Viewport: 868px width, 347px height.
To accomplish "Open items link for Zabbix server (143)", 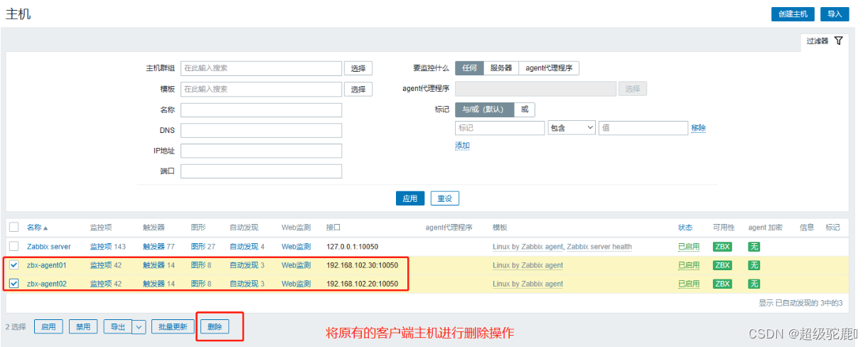I will point(101,247).
